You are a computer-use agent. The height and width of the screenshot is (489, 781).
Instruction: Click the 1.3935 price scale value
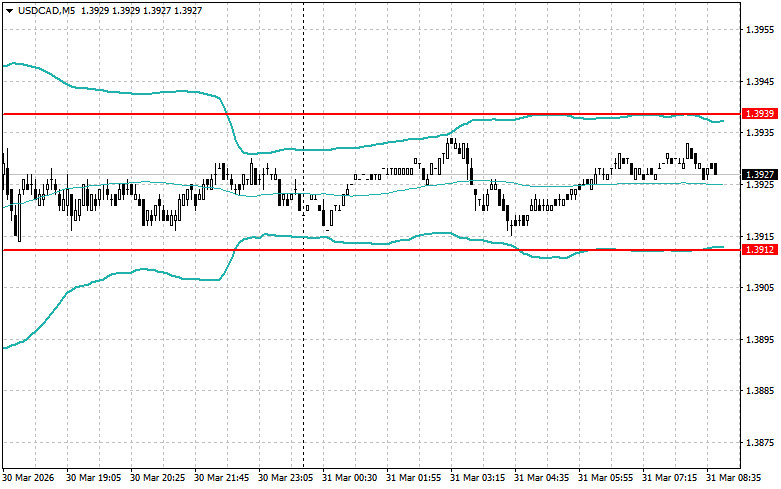(x=760, y=132)
